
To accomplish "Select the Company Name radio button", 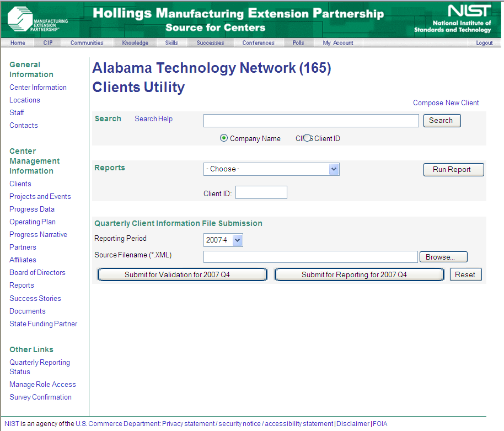I will point(224,138).
